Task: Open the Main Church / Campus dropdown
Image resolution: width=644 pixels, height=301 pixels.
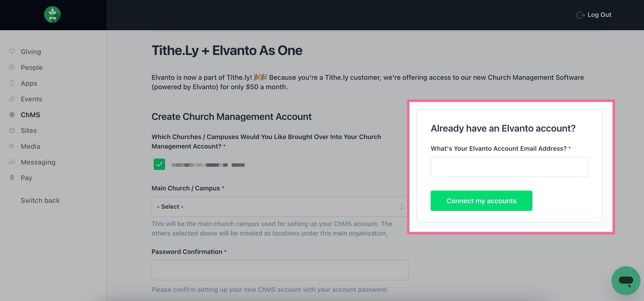Action: click(280, 207)
